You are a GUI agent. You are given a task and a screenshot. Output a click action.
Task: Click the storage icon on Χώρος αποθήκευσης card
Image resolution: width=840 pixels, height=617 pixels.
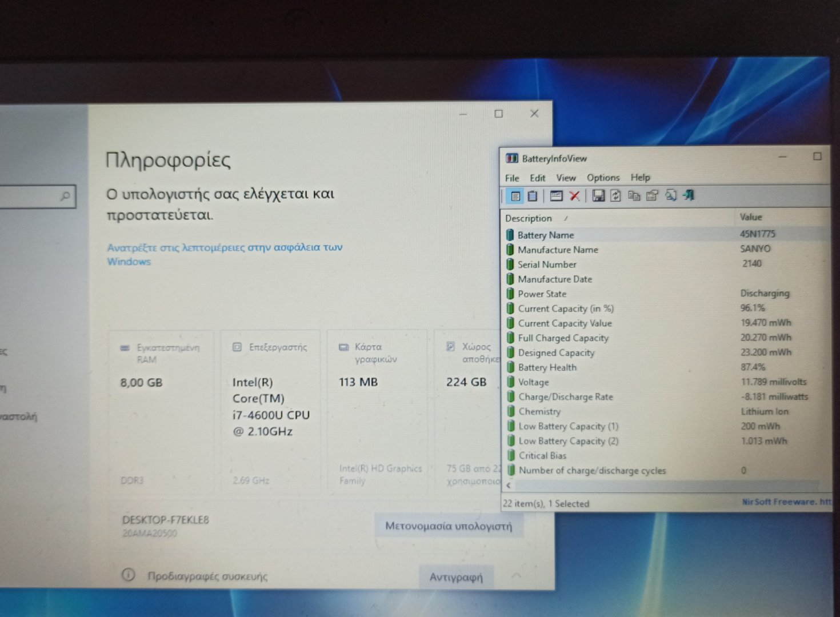(x=450, y=346)
